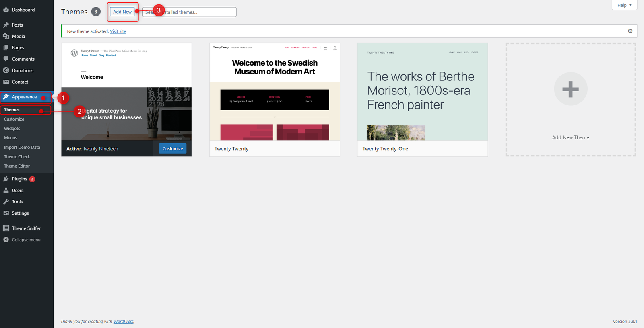Click the Version 5.8.1 footer text
This screenshot has height=328, width=644.
click(x=625, y=322)
